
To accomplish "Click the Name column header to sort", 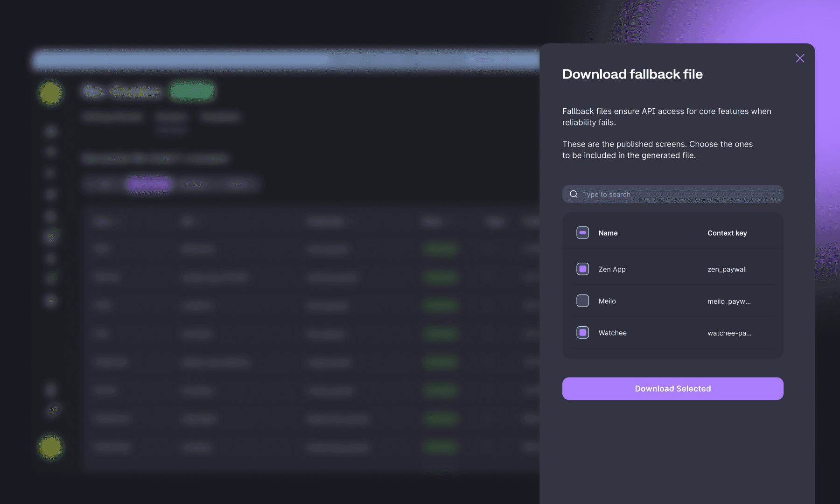I will click(x=608, y=232).
